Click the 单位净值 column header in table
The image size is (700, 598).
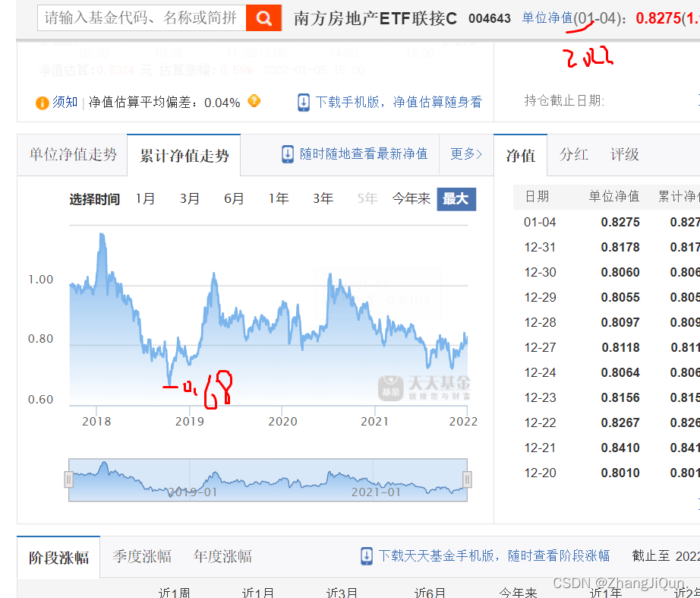(x=614, y=196)
